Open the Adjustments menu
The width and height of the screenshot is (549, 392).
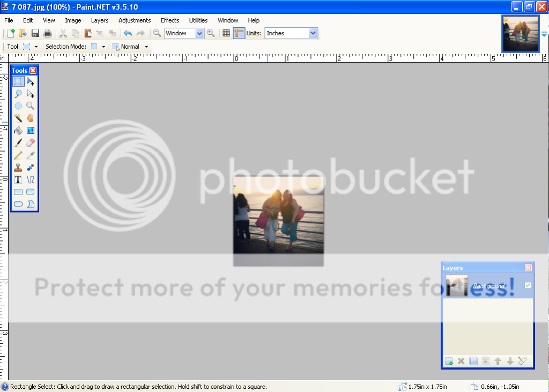(135, 20)
